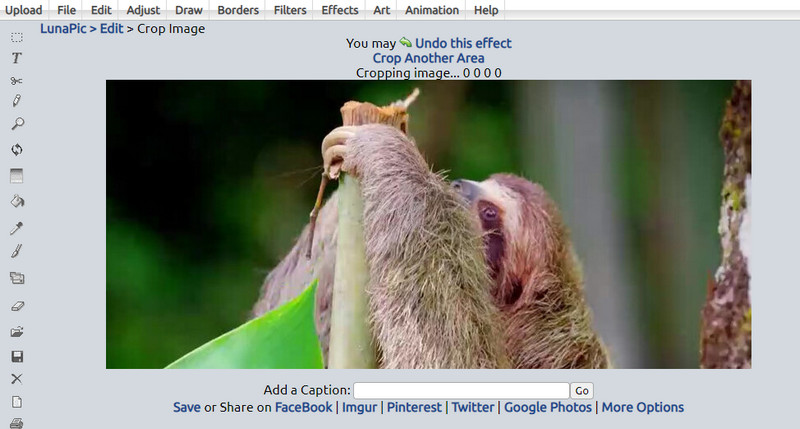Click the floppy disk save icon
This screenshot has width=800, height=429.
pos(16,356)
